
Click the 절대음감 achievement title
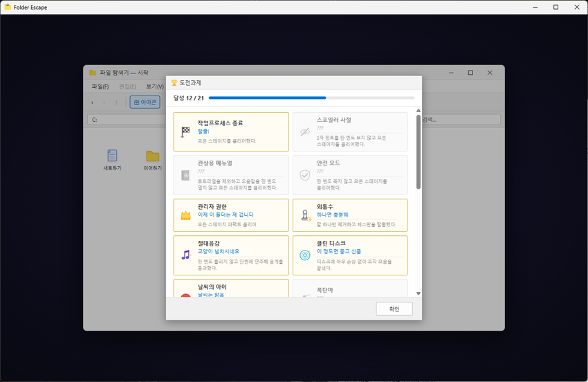pyautogui.click(x=209, y=243)
